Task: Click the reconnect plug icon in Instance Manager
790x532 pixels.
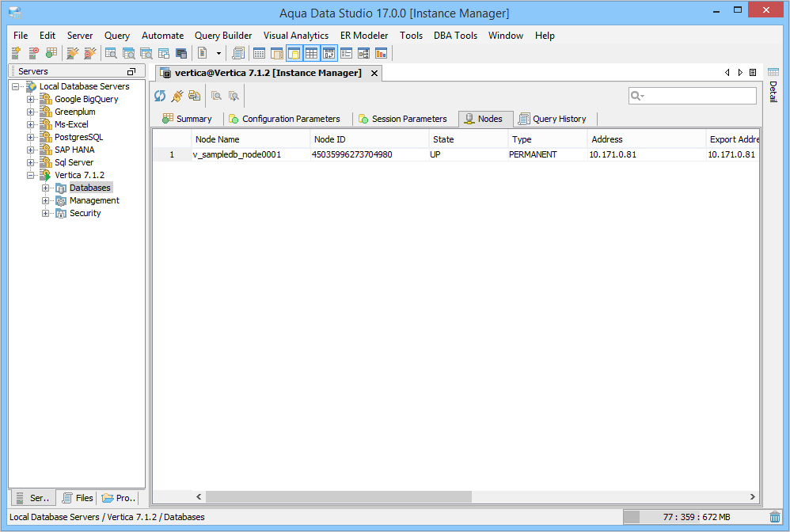Action: 177,96
